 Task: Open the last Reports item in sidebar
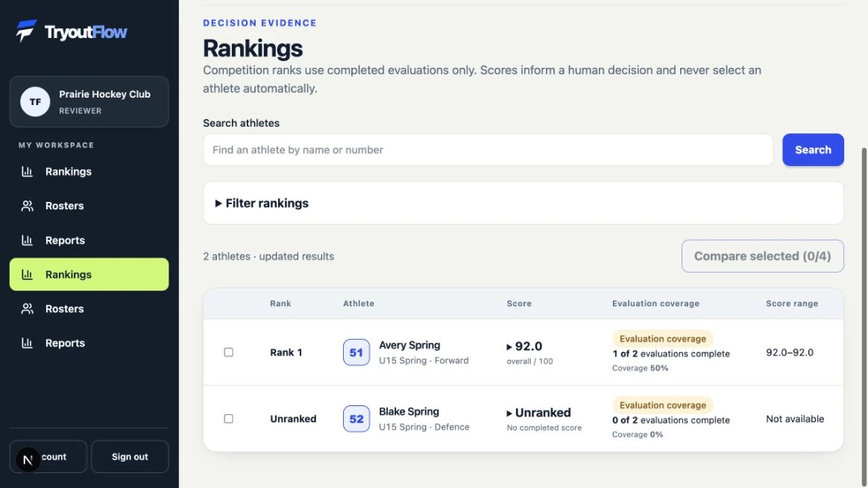point(89,343)
